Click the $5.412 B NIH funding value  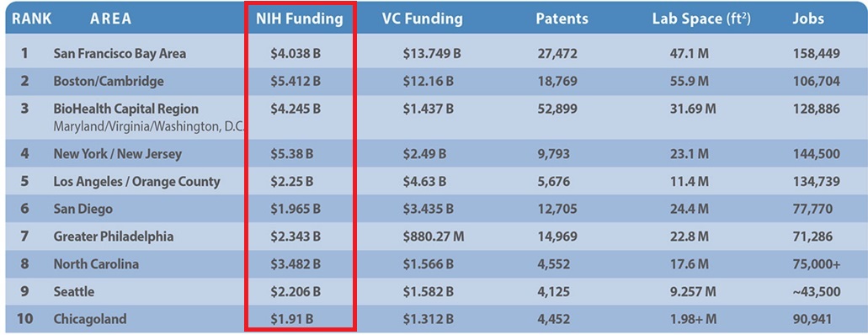296,82
